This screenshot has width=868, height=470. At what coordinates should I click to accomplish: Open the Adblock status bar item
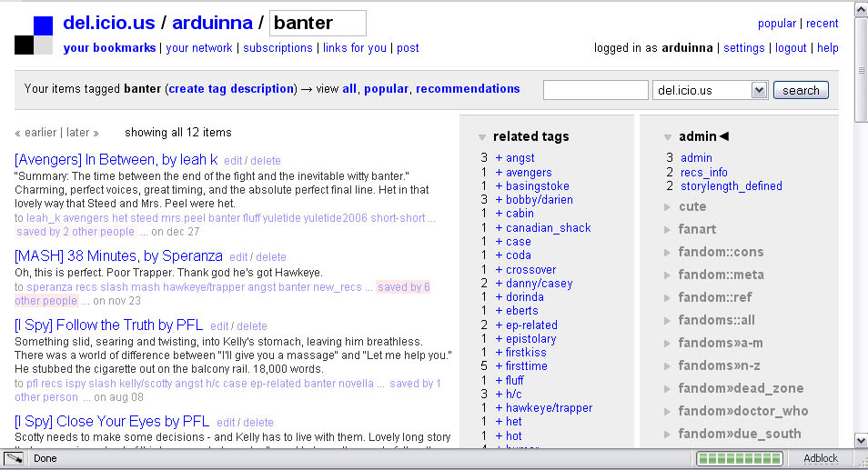[821, 458]
